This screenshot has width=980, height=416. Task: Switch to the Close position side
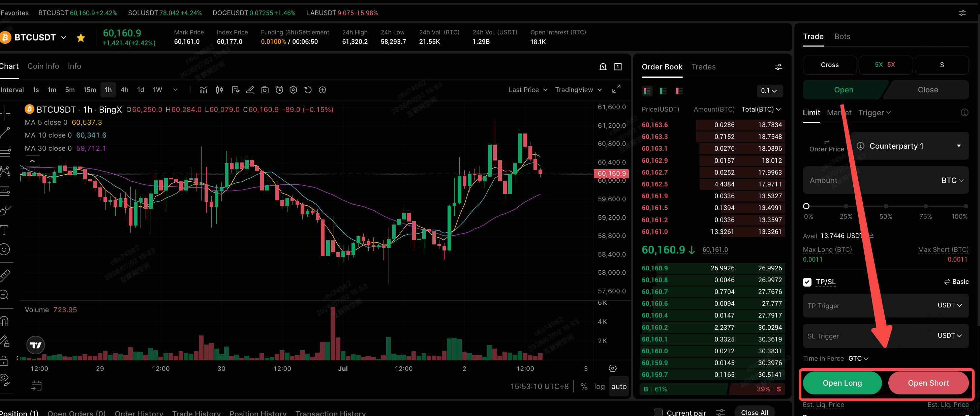coord(928,90)
